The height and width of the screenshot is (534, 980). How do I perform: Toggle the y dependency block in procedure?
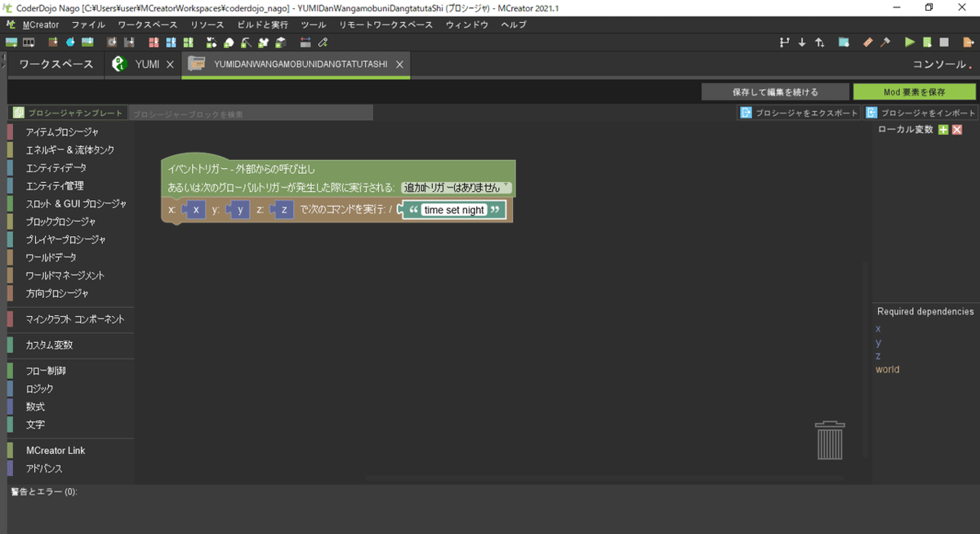pos(238,209)
